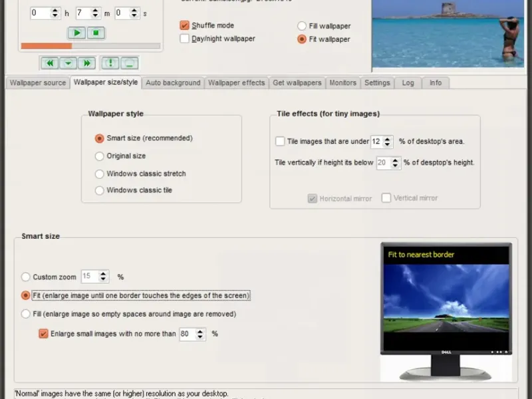
Task: Switch to the Settings tab
Action: pos(377,82)
